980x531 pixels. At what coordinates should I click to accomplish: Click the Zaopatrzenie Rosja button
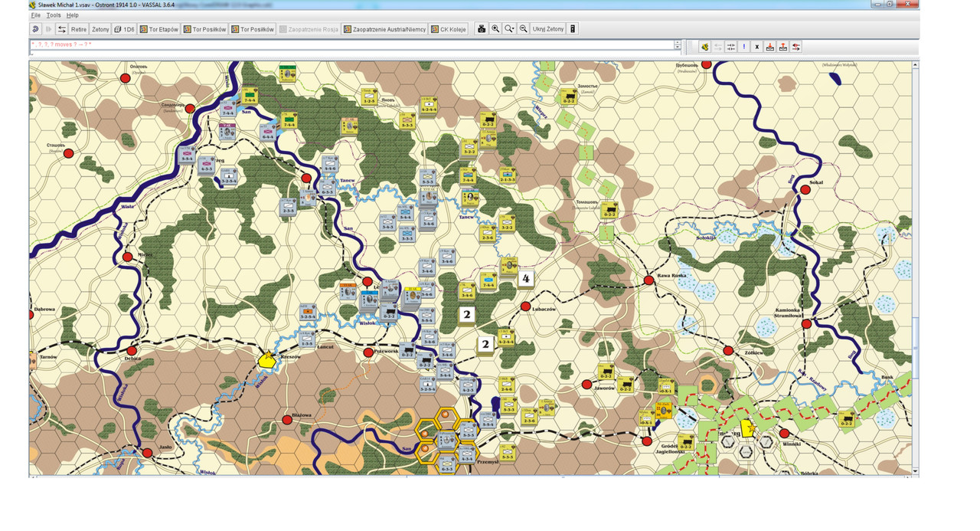point(309,29)
